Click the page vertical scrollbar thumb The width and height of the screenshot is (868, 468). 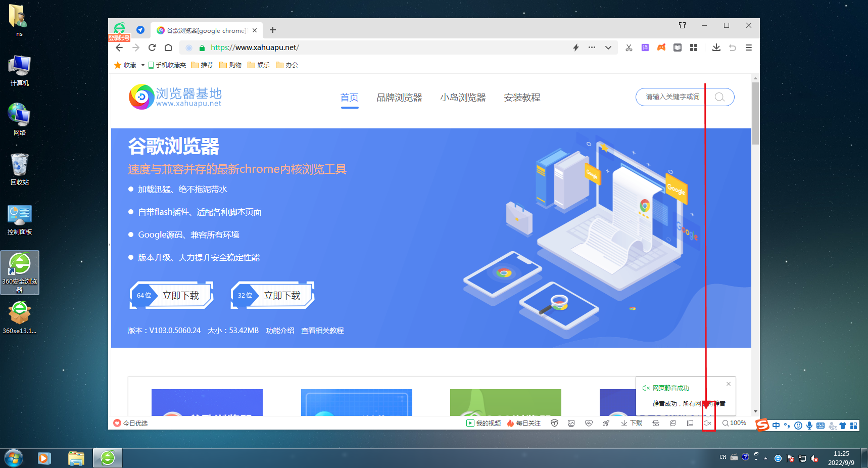click(x=755, y=113)
